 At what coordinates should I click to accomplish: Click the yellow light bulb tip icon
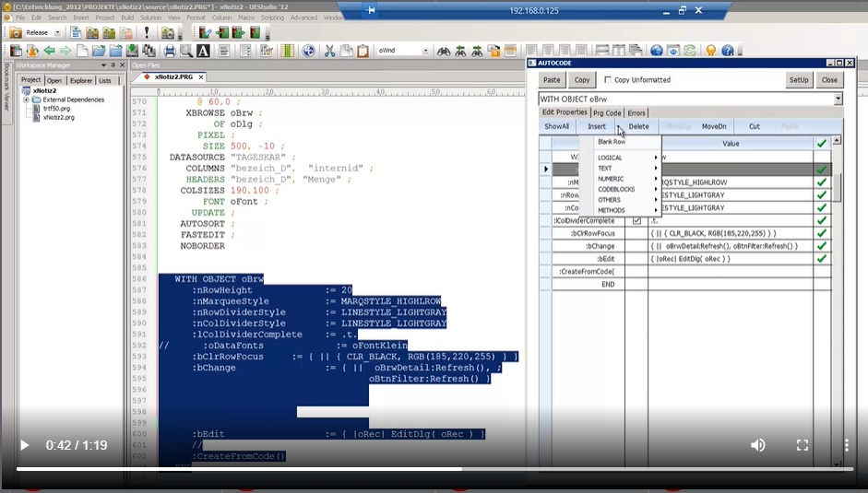coord(711,51)
